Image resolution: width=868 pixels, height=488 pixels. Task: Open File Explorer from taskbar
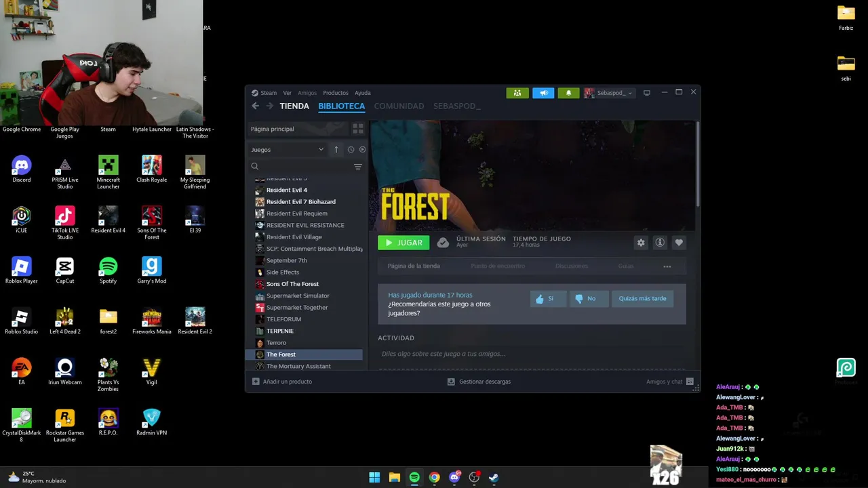pyautogui.click(x=394, y=477)
